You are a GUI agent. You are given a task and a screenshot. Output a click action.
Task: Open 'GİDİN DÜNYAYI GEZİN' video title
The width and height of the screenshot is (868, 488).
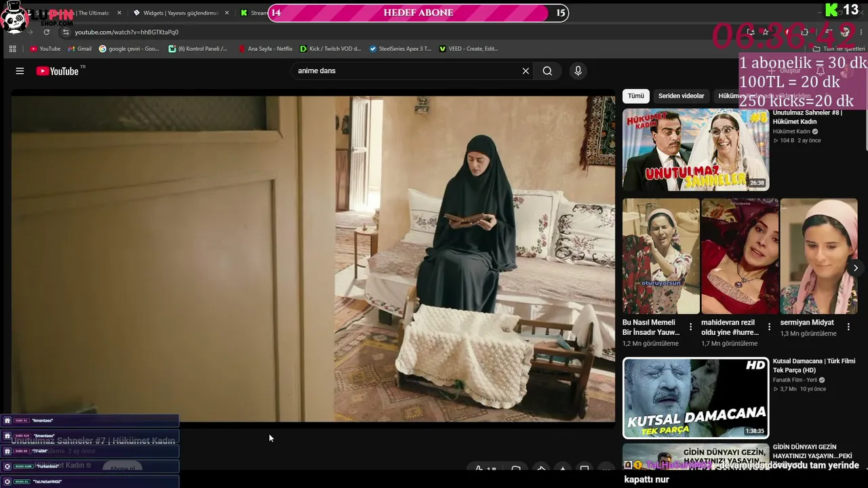813,452
